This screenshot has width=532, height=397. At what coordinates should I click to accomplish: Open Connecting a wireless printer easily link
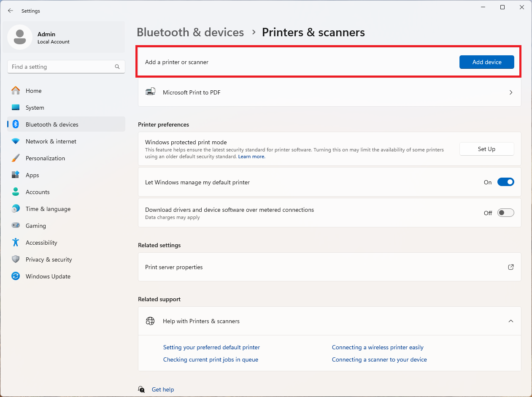click(377, 347)
